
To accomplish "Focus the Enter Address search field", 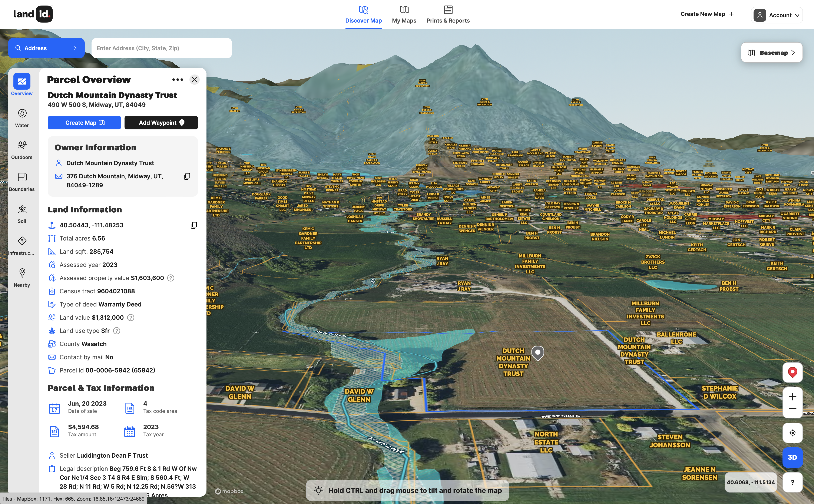I will (x=162, y=48).
